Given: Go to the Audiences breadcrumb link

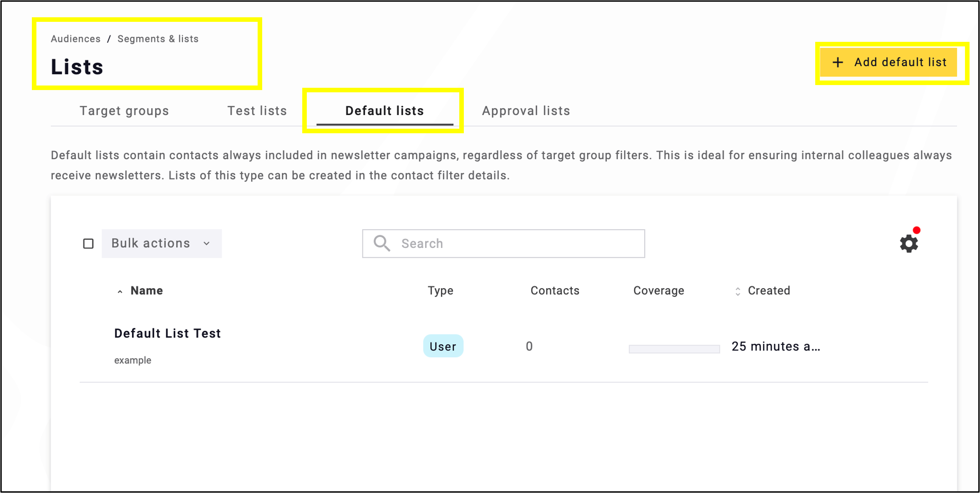Looking at the screenshot, I should coord(76,39).
